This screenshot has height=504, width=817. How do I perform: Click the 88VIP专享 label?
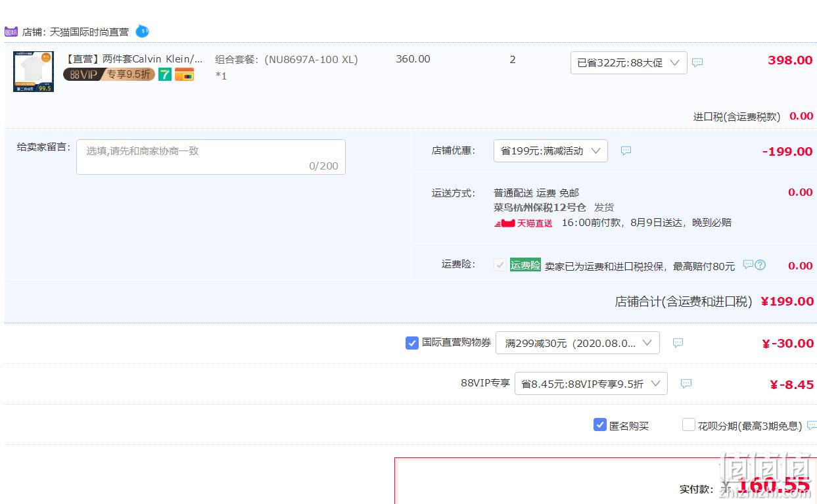pyautogui.click(x=485, y=382)
